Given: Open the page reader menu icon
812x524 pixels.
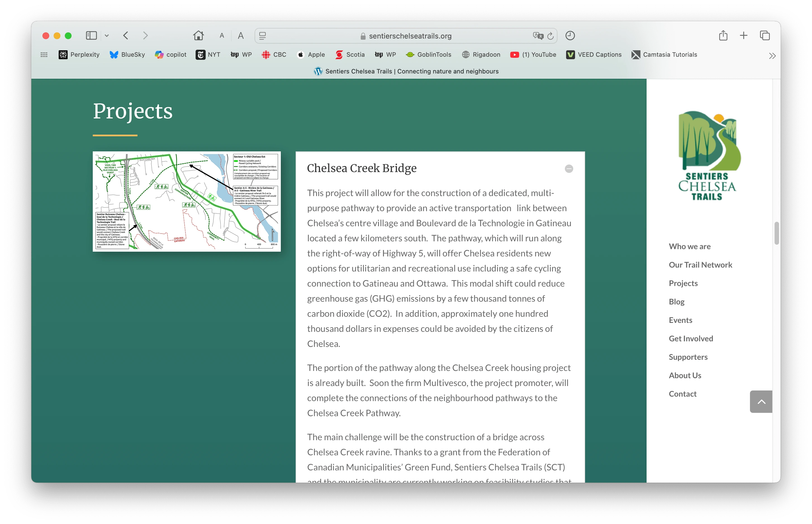Looking at the screenshot, I should (x=262, y=36).
